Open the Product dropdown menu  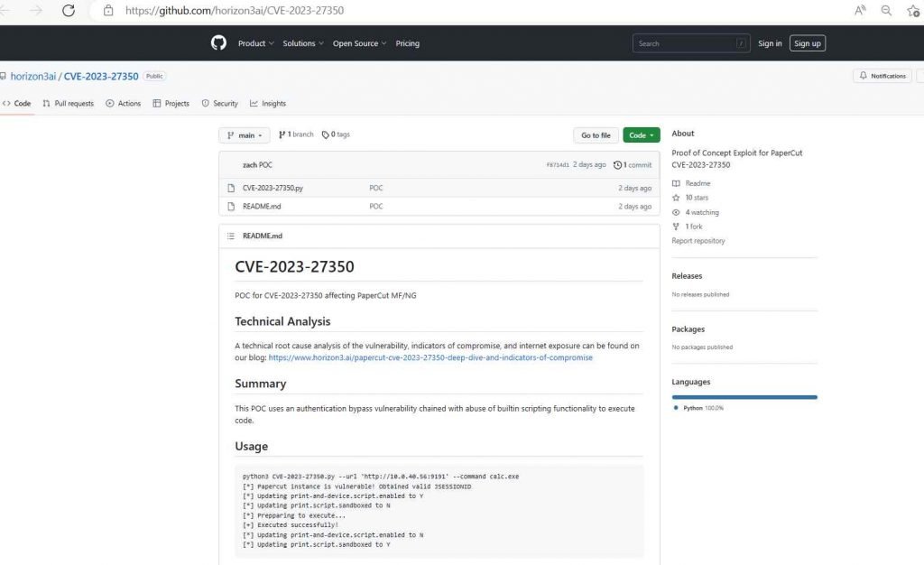point(255,43)
